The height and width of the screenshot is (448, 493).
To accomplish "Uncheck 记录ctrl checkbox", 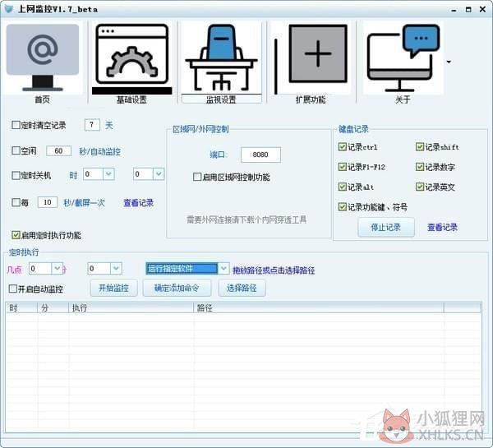I will tap(342, 146).
